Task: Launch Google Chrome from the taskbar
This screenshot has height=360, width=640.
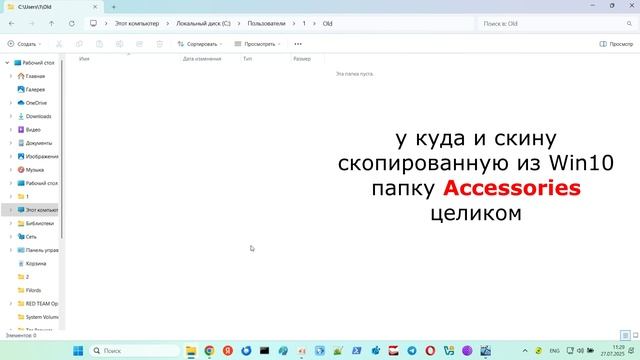Action: coord(209,351)
